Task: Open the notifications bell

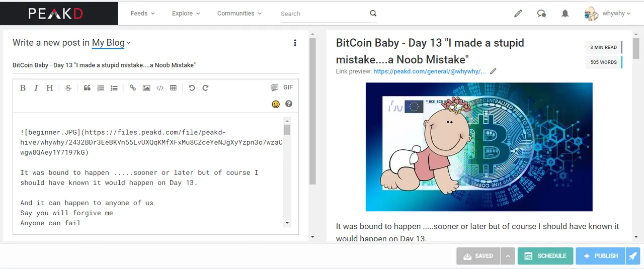Action: point(565,14)
